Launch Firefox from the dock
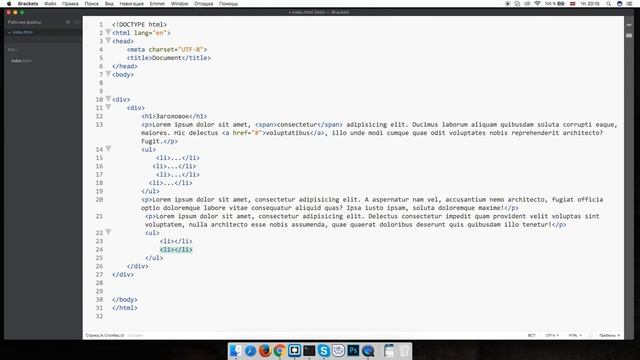640x360 pixels. click(x=265, y=351)
